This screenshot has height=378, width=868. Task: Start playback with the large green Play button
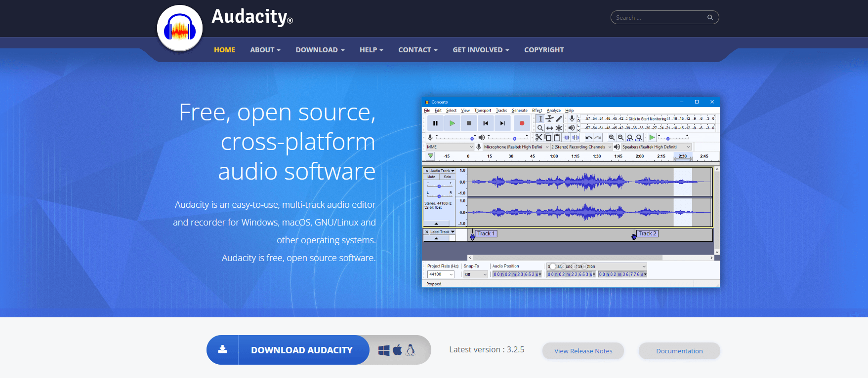click(452, 123)
